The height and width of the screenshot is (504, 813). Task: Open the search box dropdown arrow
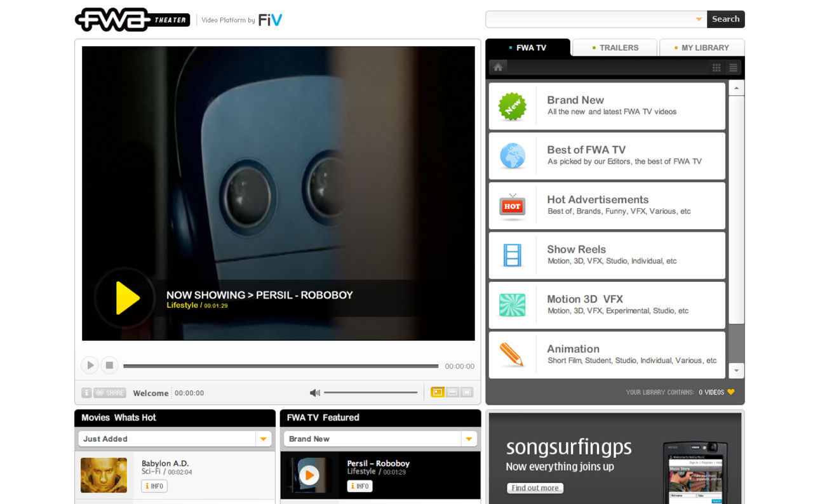coord(699,19)
